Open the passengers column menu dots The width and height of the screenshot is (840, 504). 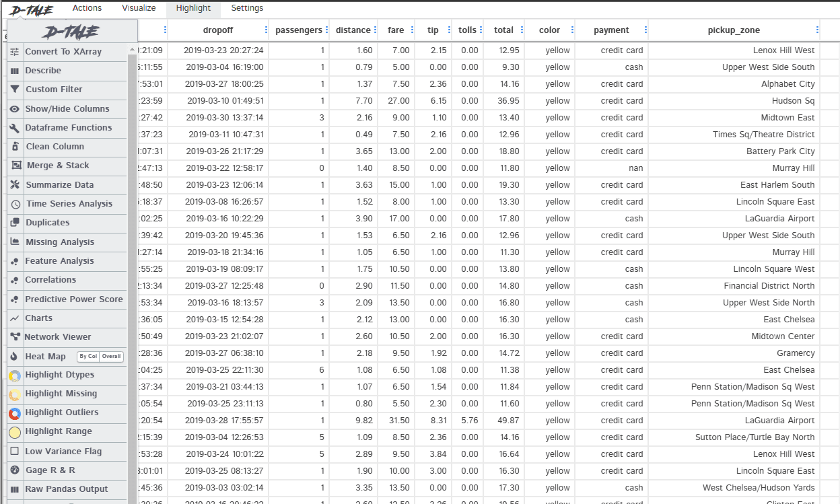pos(328,30)
